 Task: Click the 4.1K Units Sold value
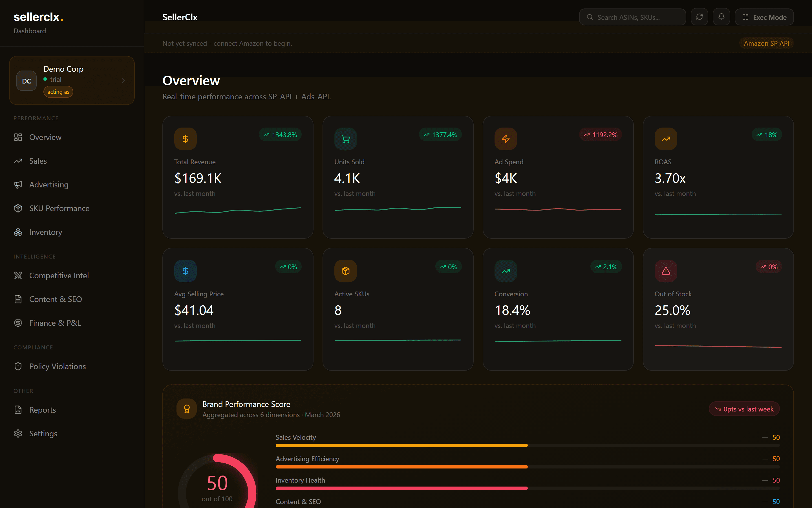pyautogui.click(x=347, y=178)
